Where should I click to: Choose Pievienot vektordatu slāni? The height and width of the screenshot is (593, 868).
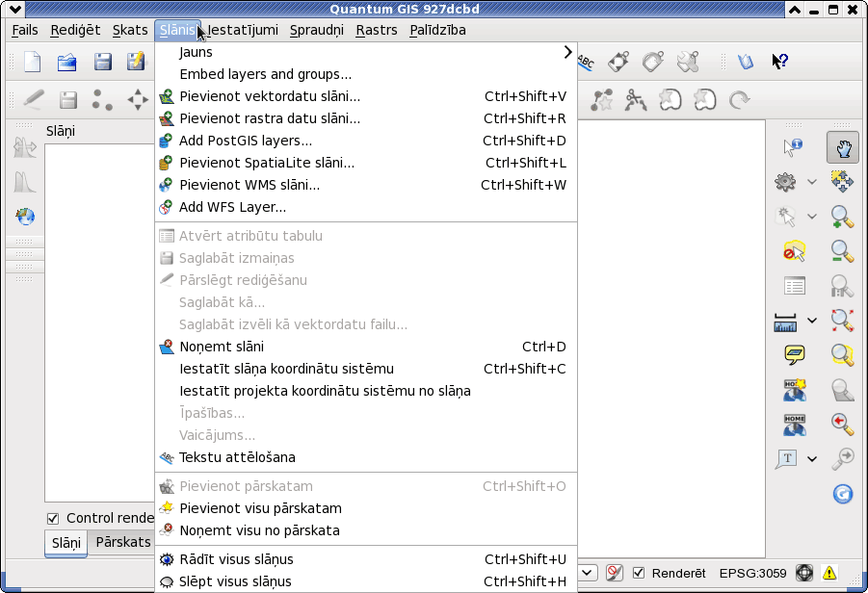click(x=366, y=96)
